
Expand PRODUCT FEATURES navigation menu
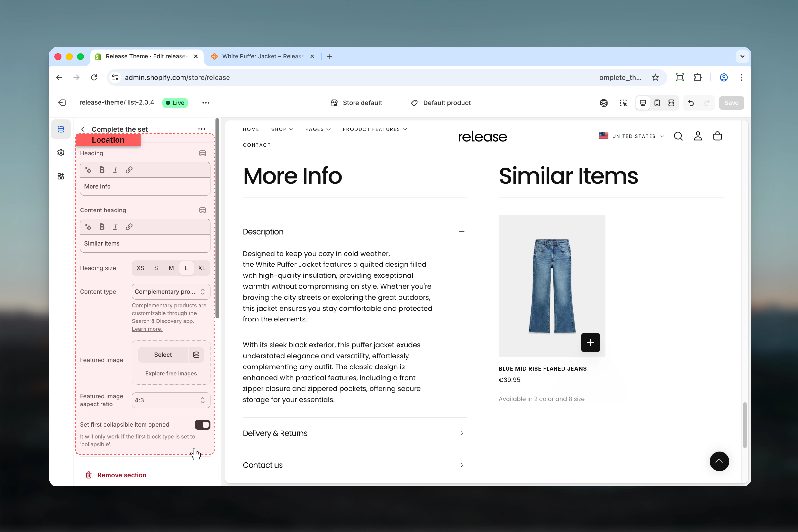375,129
